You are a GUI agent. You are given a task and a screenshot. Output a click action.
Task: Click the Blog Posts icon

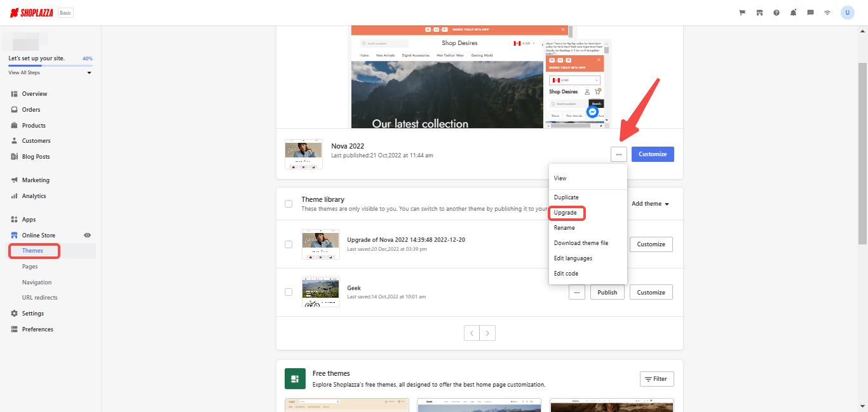click(x=14, y=157)
